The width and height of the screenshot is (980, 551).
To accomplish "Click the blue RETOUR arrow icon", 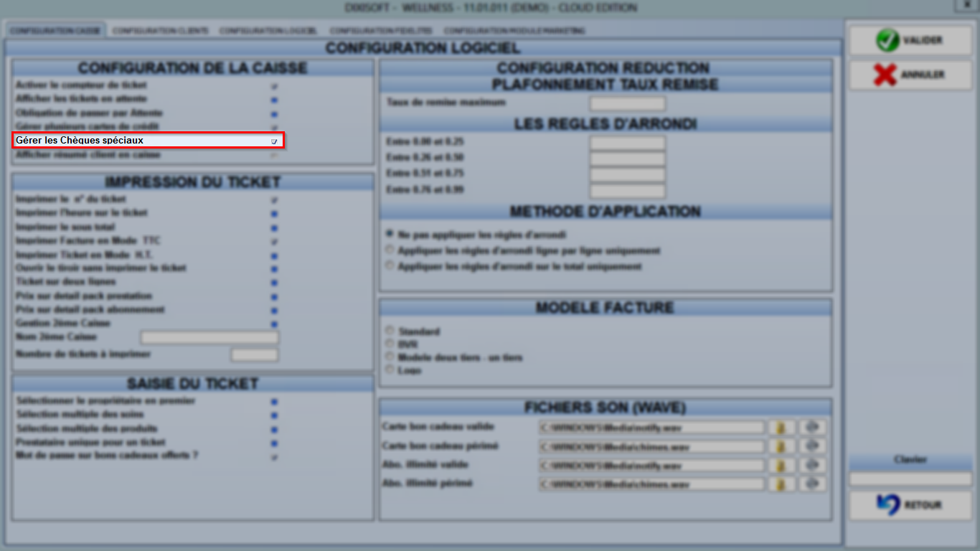I will click(x=887, y=505).
